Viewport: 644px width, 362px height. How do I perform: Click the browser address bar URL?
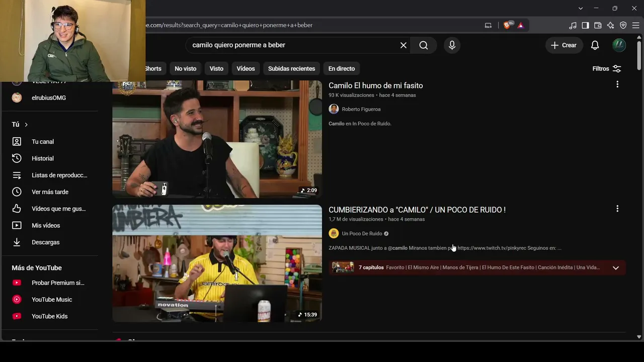229,25
